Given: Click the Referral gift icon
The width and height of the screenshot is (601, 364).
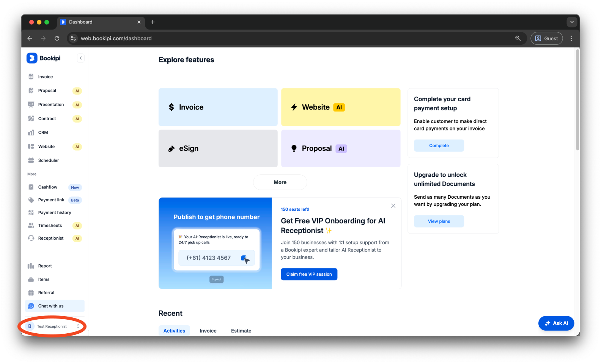Looking at the screenshot, I should tap(31, 293).
